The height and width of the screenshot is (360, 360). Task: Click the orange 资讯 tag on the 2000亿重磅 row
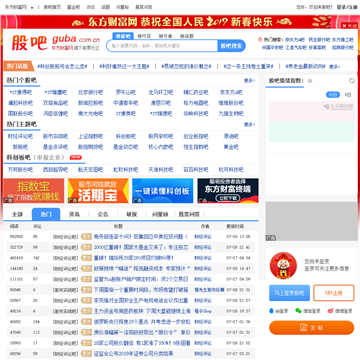(87, 247)
